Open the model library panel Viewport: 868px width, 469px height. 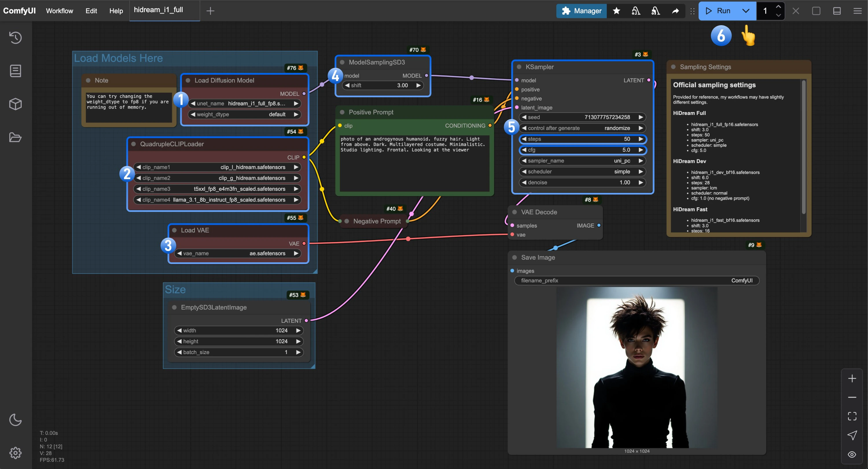[x=15, y=104]
